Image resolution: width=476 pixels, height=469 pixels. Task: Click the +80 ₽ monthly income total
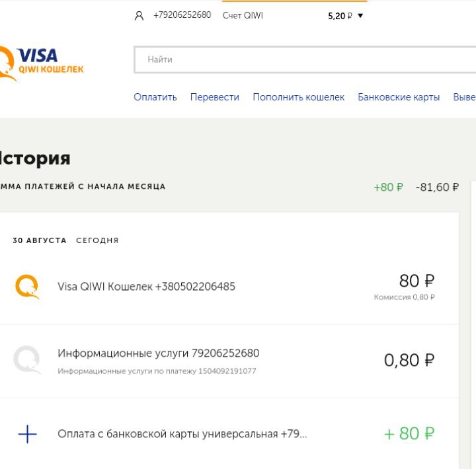[x=388, y=188]
